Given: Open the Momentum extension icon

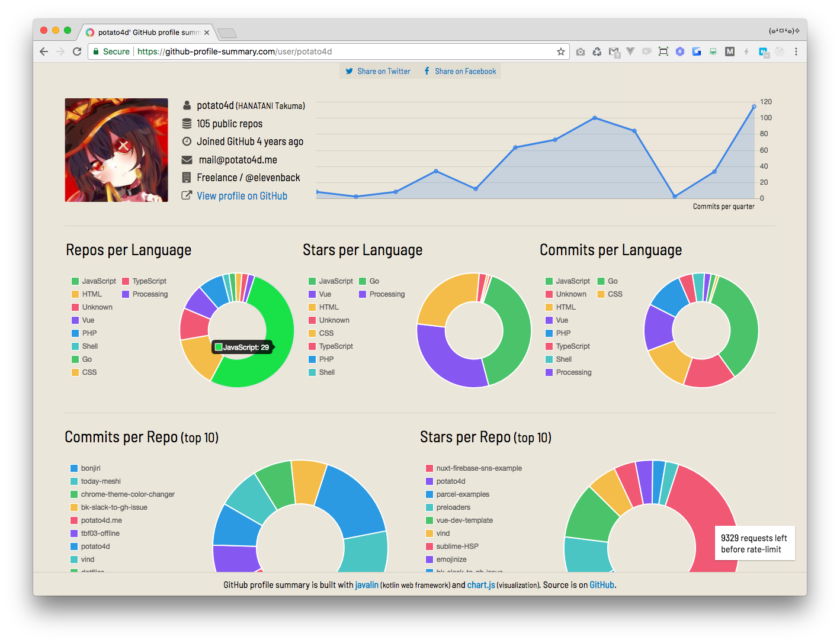Looking at the screenshot, I should 729,52.
